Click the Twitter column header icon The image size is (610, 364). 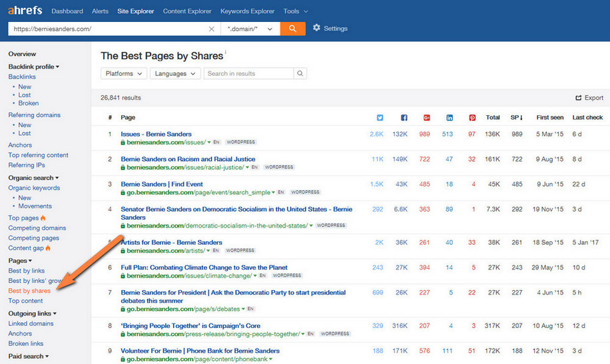click(x=380, y=117)
